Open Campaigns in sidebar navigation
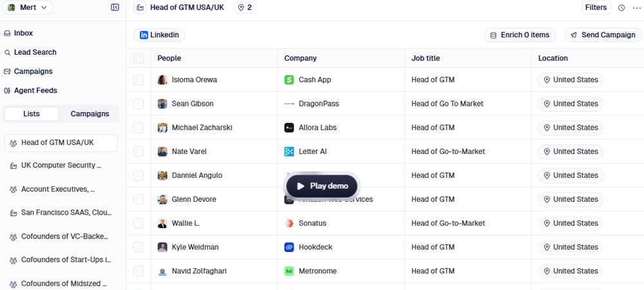Viewport: 644px width, 290px height. [28, 72]
